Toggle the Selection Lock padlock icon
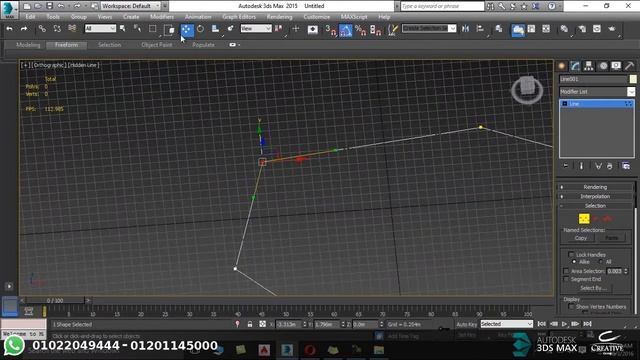Viewport: 640px width, 360px height. [x=250, y=324]
